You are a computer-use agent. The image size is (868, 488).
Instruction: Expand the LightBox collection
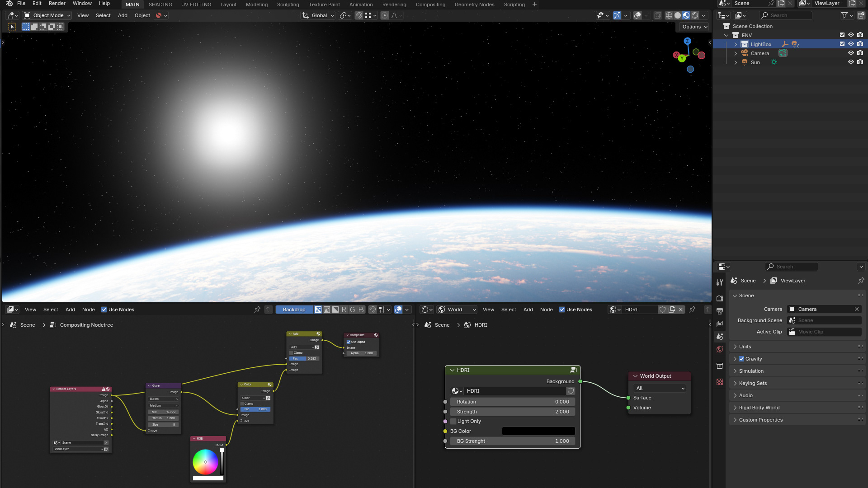(736, 44)
